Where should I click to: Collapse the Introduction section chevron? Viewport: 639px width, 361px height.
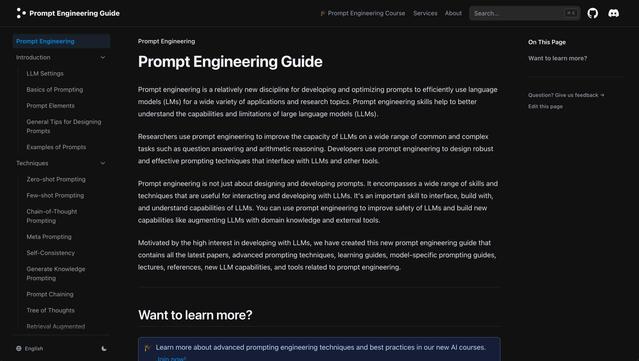[103, 57]
